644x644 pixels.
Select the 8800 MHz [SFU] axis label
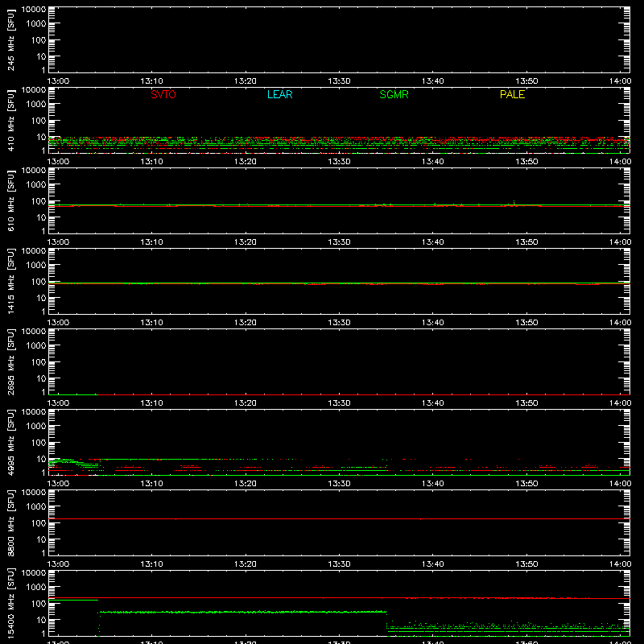tap(11, 523)
